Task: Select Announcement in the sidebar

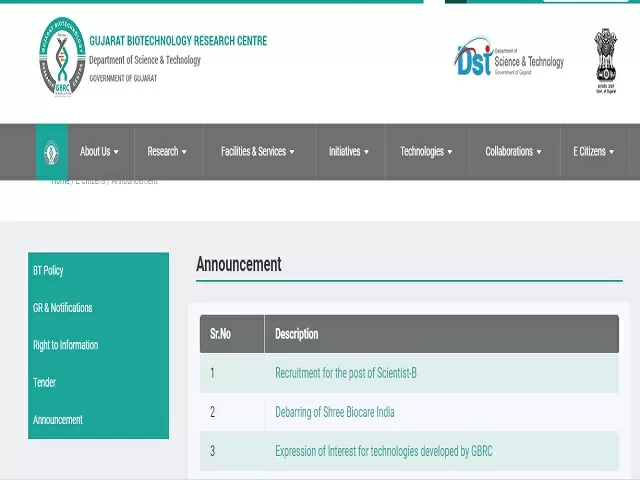Action: click(58, 420)
